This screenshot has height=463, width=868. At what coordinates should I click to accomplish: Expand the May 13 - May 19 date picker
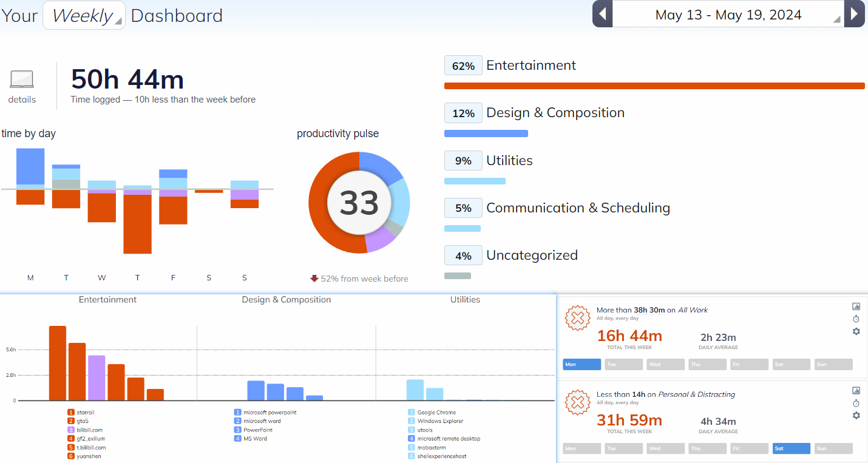point(728,15)
